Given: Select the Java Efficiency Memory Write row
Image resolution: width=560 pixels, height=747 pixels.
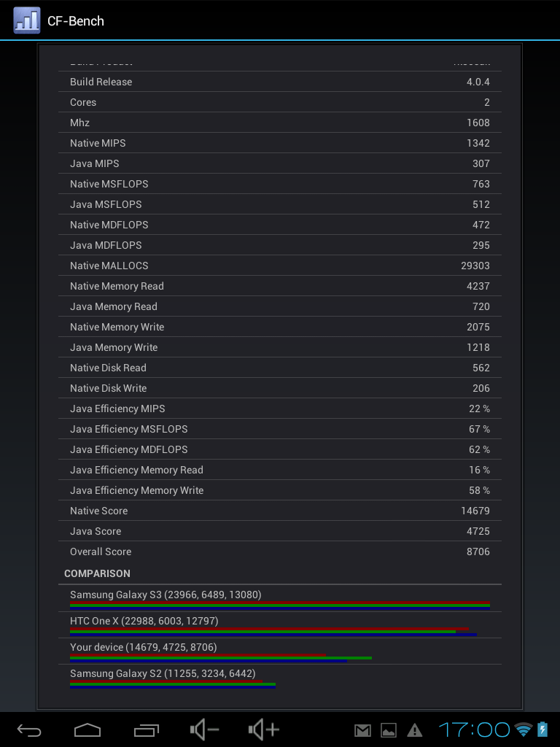Looking at the screenshot, I should coord(280,491).
